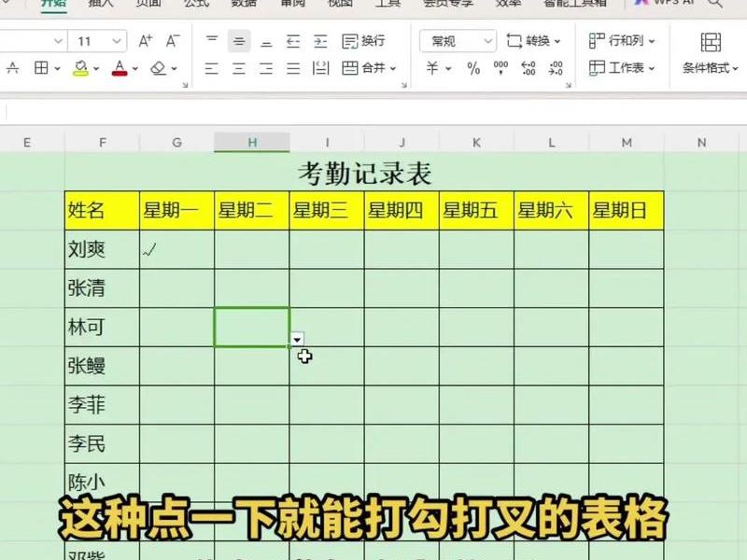Image resolution: width=747 pixels, height=560 pixels.
Task: Apply currency ¥ format
Action: (432, 68)
